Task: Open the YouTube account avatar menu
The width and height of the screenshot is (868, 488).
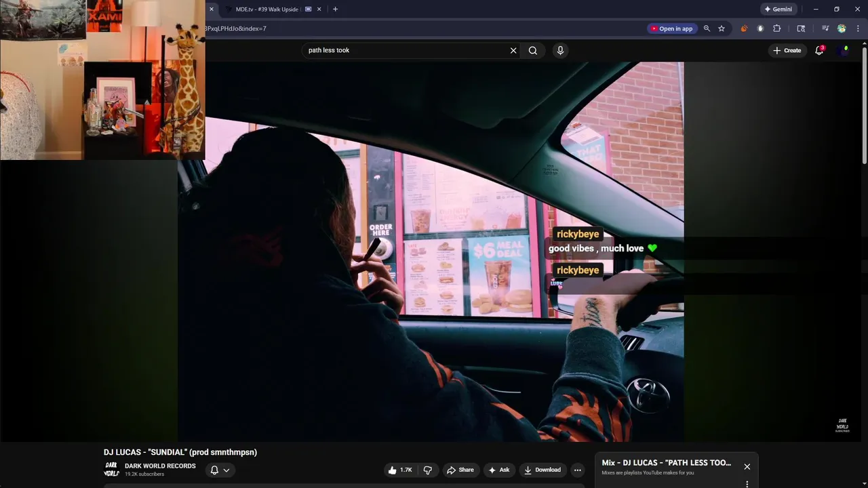Action: (844, 50)
